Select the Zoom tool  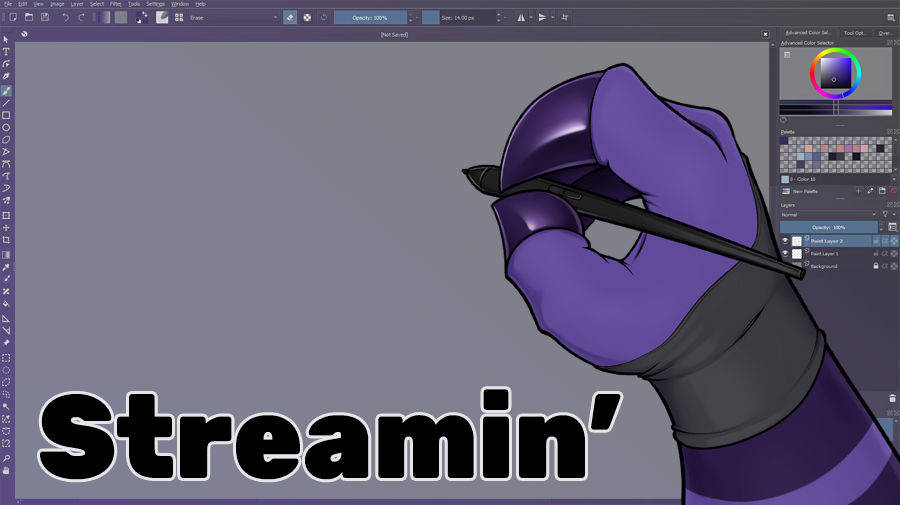(6, 459)
